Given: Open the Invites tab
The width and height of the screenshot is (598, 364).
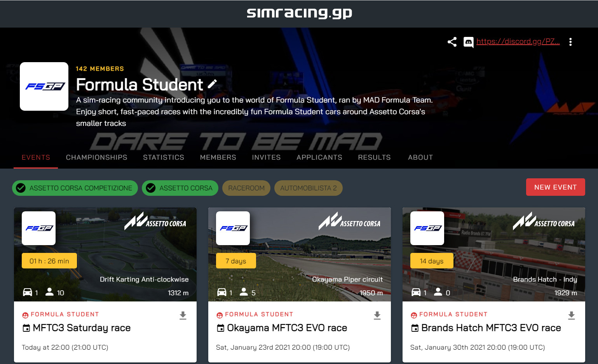Looking at the screenshot, I should 266,157.
